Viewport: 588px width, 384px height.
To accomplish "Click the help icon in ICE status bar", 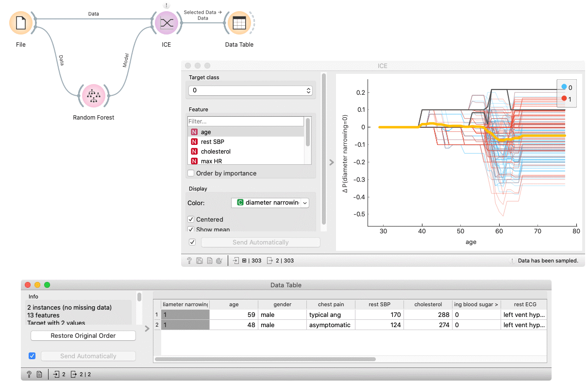I will pyautogui.click(x=189, y=261).
